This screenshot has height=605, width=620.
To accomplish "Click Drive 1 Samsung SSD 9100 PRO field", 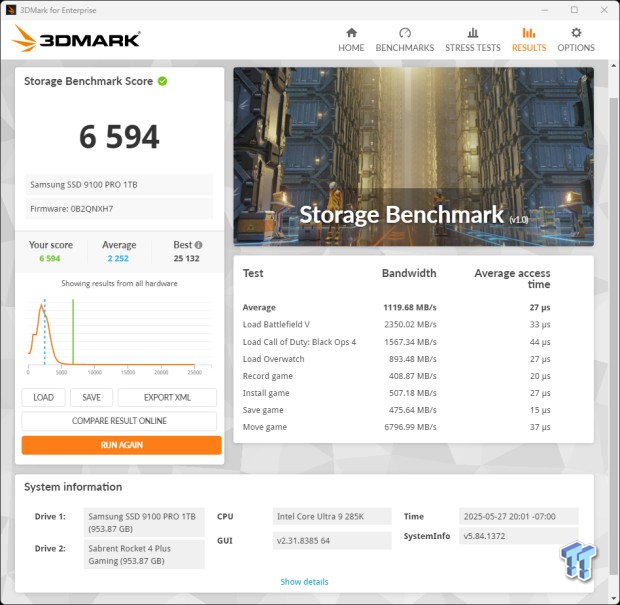I will click(x=144, y=522).
